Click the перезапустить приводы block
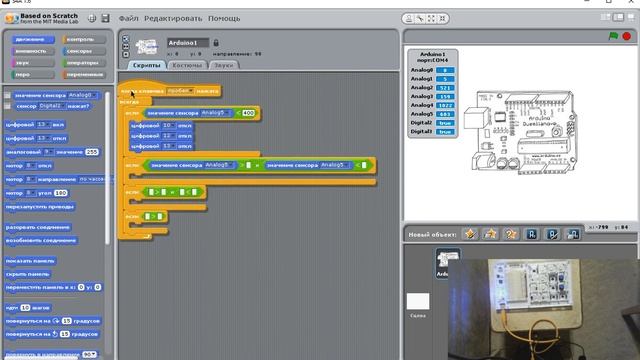Viewport: 640px width, 360px height. (x=40, y=207)
